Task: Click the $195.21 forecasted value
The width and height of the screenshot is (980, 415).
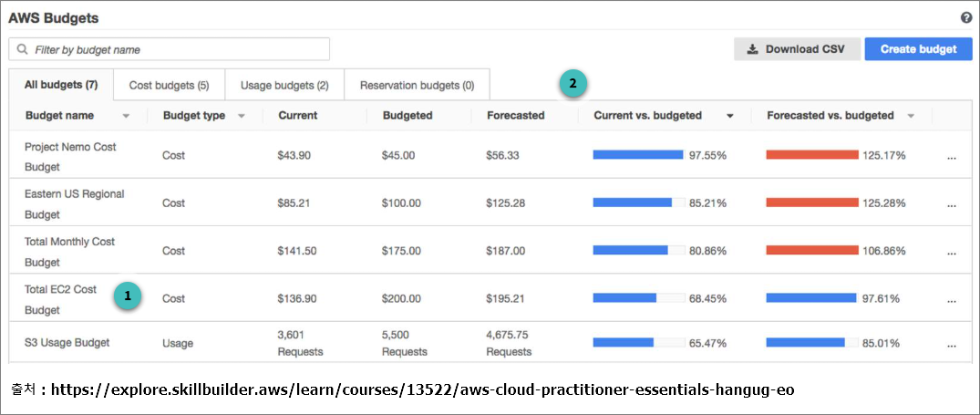Action: (506, 299)
